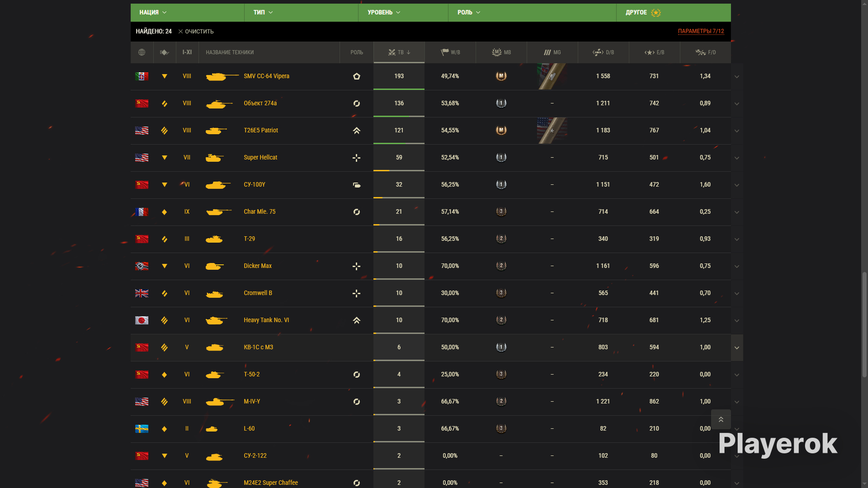Click the damage value 1 558

pyautogui.click(x=603, y=76)
